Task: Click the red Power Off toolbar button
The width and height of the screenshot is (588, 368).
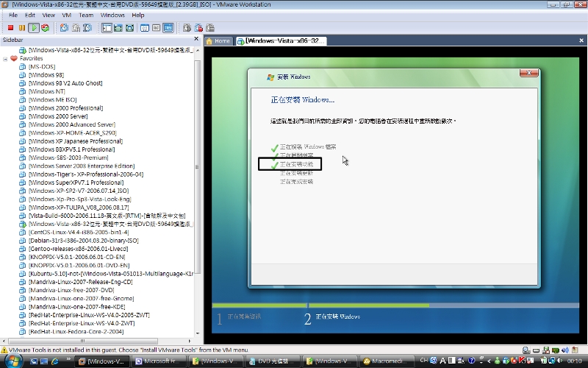Action: 9,28
